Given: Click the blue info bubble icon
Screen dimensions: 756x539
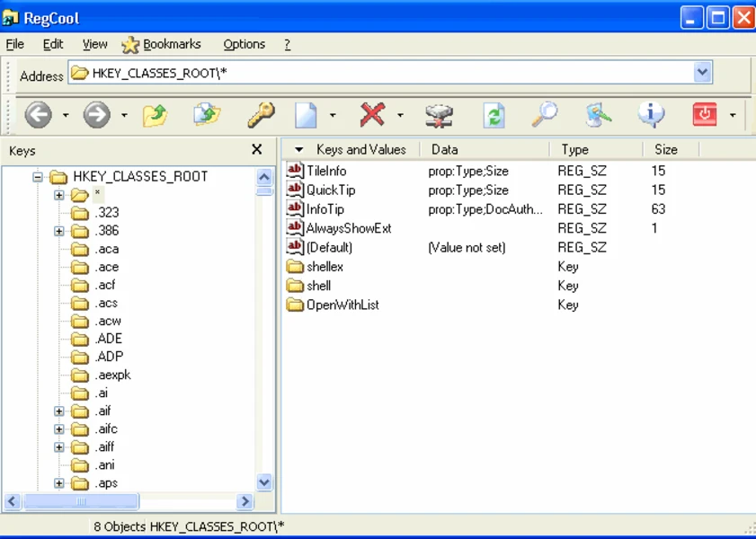Looking at the screenshot, I should point(651,114).
